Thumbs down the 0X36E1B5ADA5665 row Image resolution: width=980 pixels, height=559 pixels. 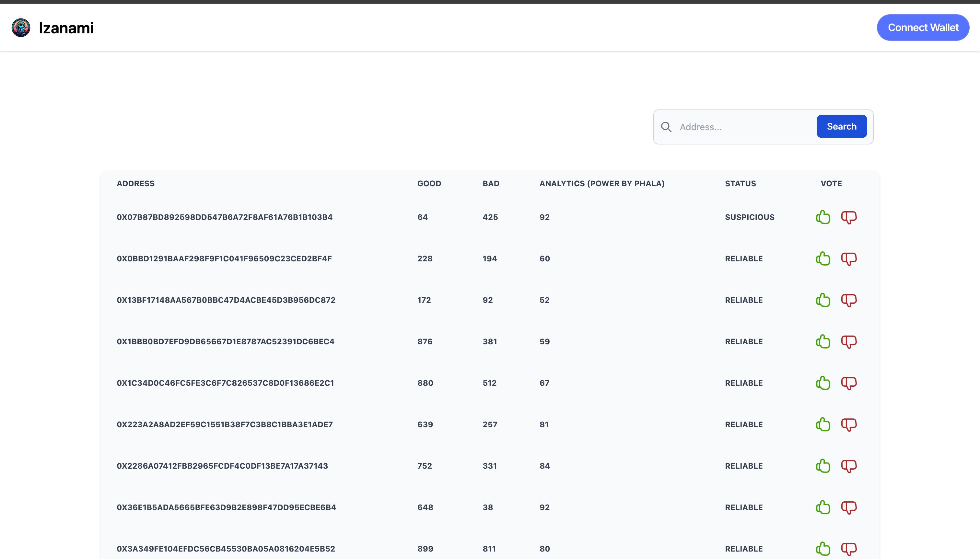tap(849, 508)
